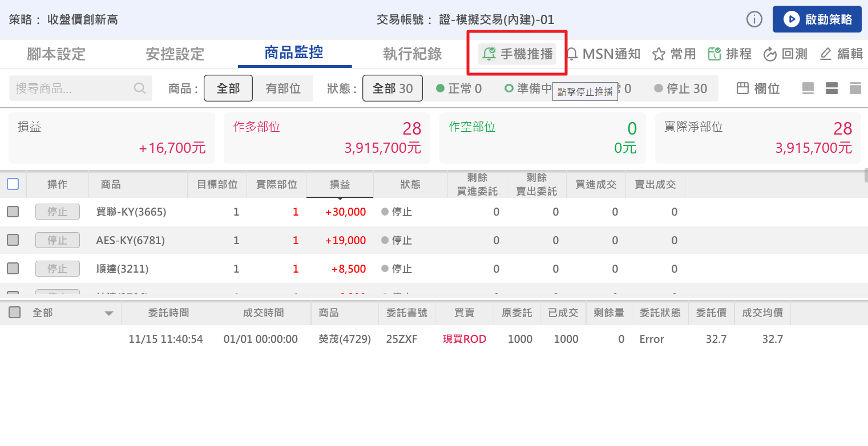Image resolution: width=868 pixels, height=446 pixels.
Task: Toggle mobile push notification bell (手機推播)
Action: pos(517,54)
